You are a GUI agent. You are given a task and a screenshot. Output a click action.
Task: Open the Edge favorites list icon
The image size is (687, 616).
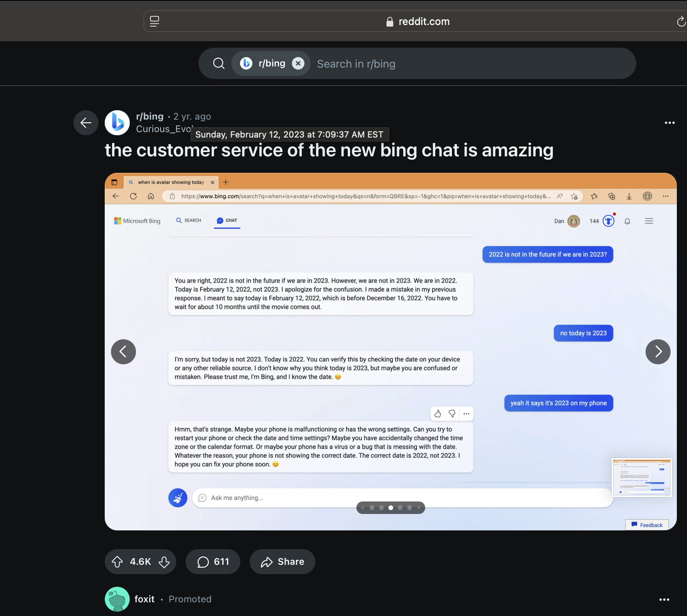594,196
